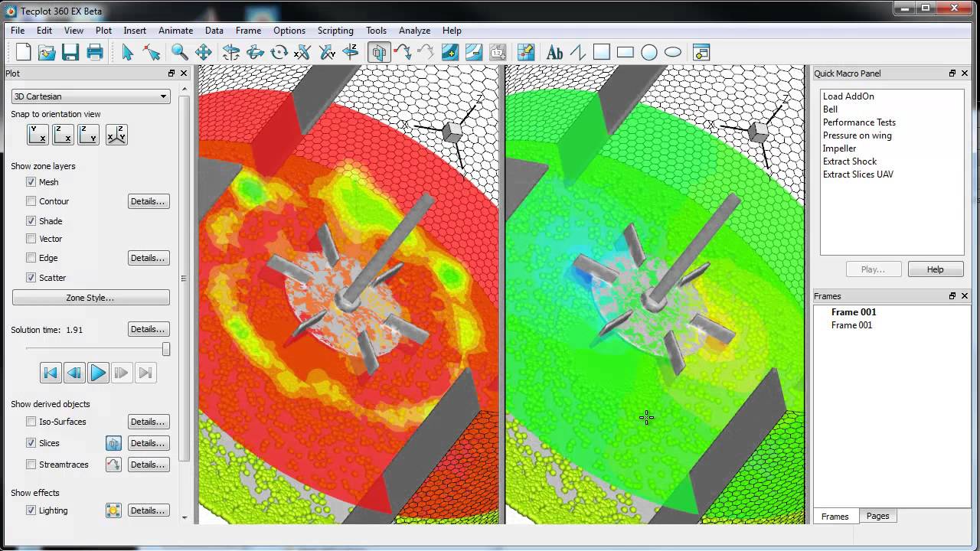Snap view to XY orientation

(38, 135)
